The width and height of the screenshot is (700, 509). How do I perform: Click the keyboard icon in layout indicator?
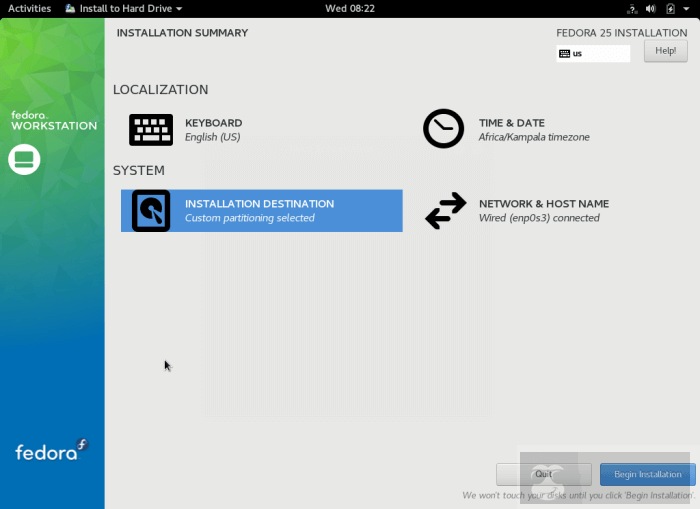(x=564, y=54)
